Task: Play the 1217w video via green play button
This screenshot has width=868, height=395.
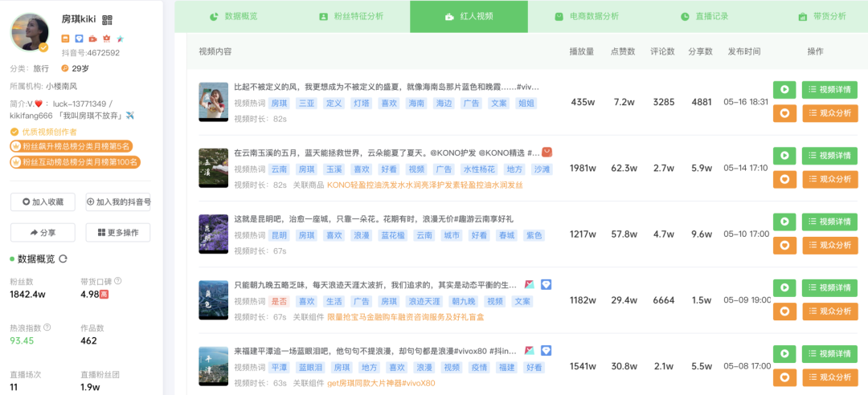Action: point(784,222)
